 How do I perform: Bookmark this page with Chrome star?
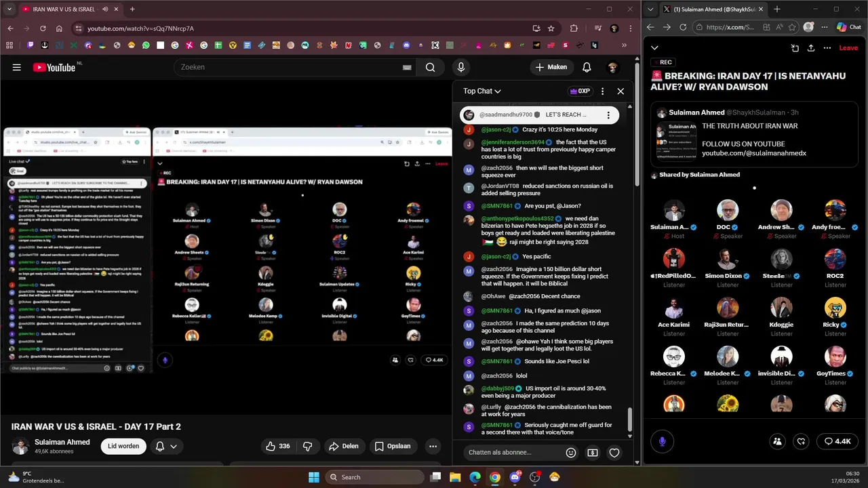coord(551,28)
